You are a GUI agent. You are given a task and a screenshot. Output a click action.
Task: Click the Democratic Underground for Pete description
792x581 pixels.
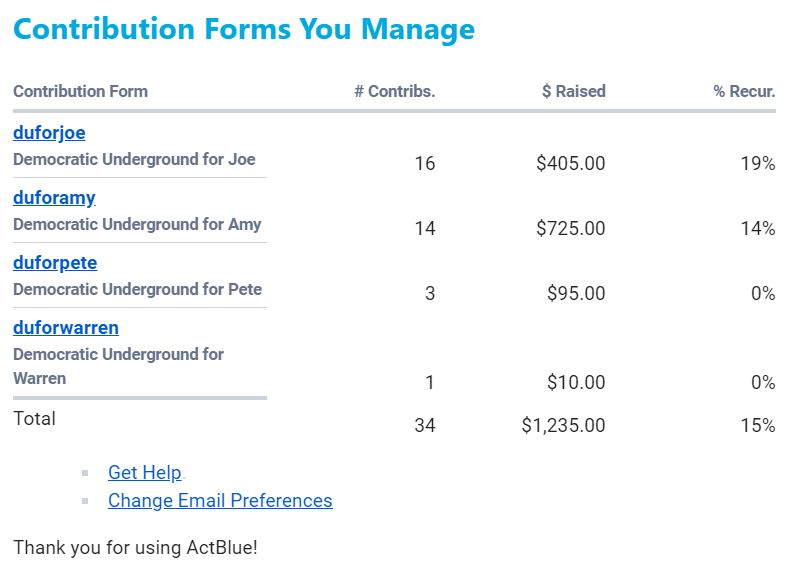tap(137, 289)
